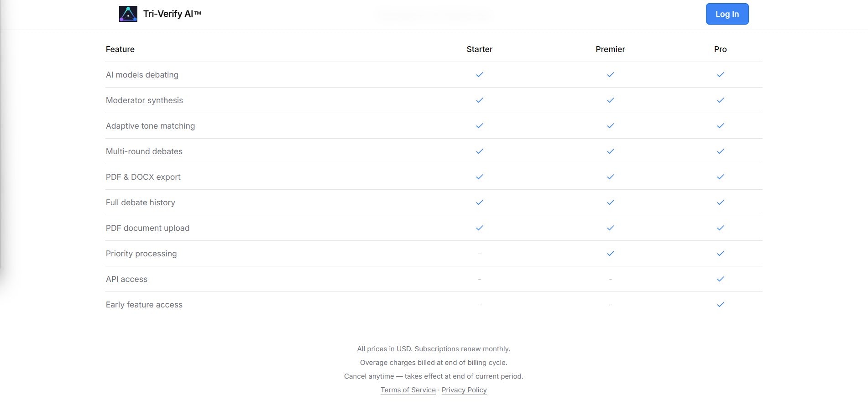Click the Starter checkmark for AI models debating
Screen dimensions: 868x411
[480, 74]
